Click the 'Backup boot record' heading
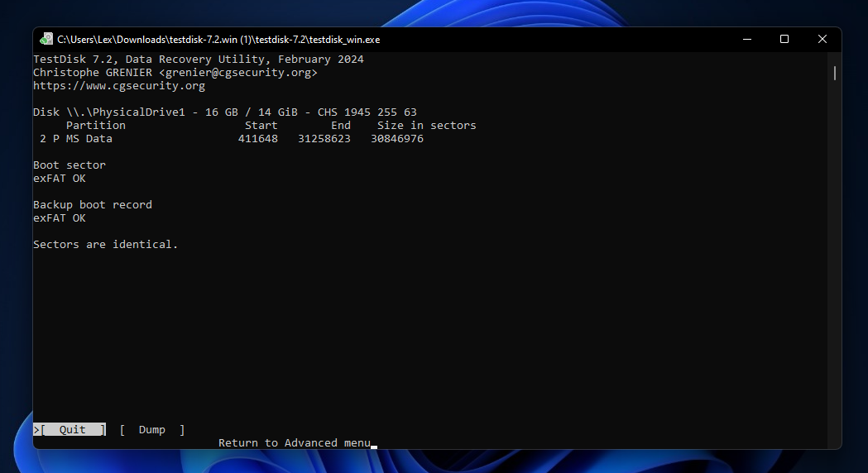This screenshot has height=473, width=868. [x=93, y=205]
